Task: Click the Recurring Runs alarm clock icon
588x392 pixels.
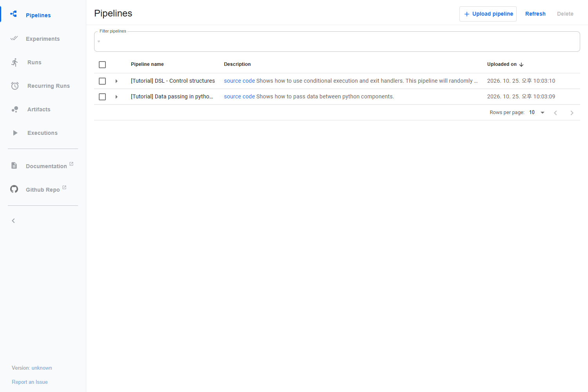Action: coord(15,86)
